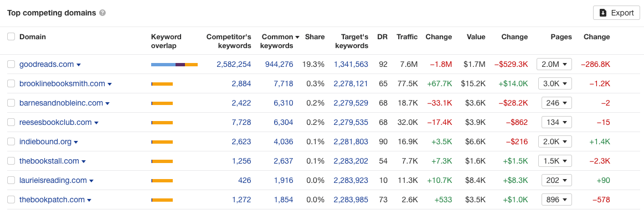Open the indiebound.org domain link
Image resolution: width=644 pixels, height=210 pixels.
(45, 142)
